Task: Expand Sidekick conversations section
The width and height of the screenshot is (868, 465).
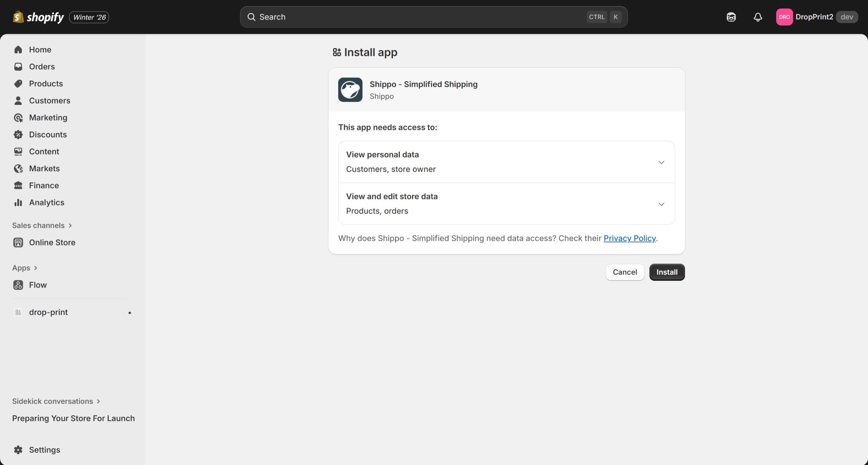Action: coord(56,401)
